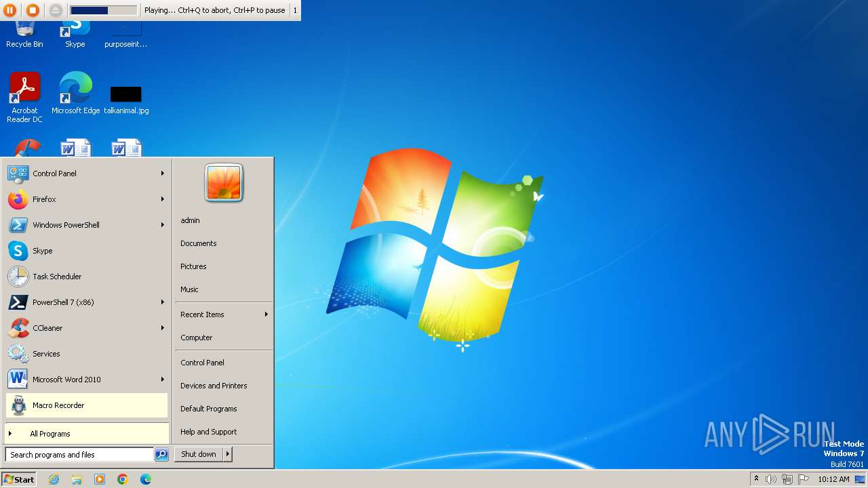Open Services gear icon
Image resolution: width=868 pixels, height=488 pixels.
click(18, 354)
